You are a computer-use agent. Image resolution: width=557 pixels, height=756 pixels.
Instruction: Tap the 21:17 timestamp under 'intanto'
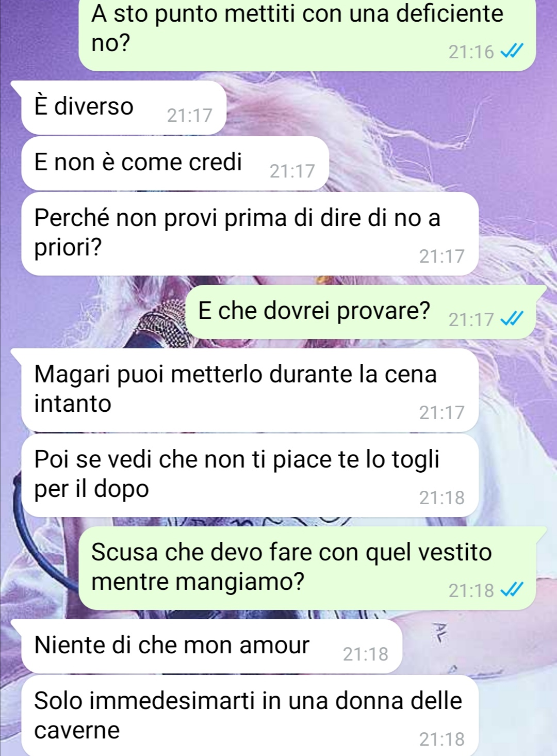pyautogui.click(x=441, y=412)
